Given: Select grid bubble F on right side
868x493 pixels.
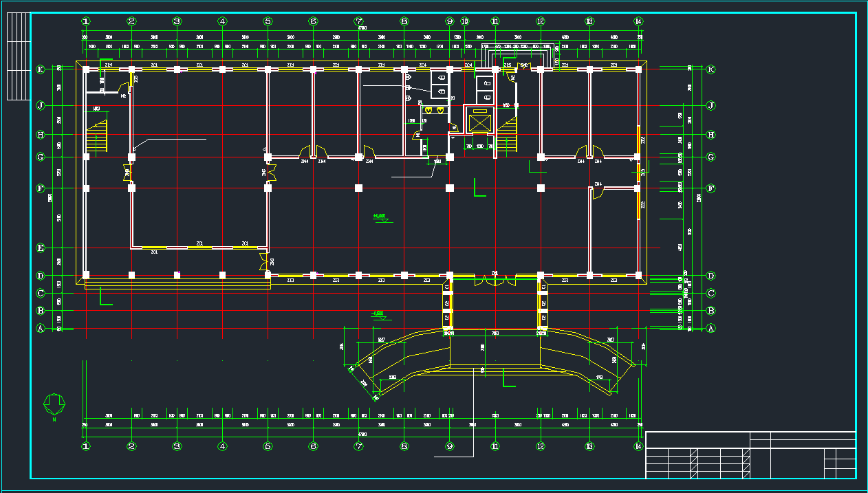Looking at the screenshot, I should [710, 188].
